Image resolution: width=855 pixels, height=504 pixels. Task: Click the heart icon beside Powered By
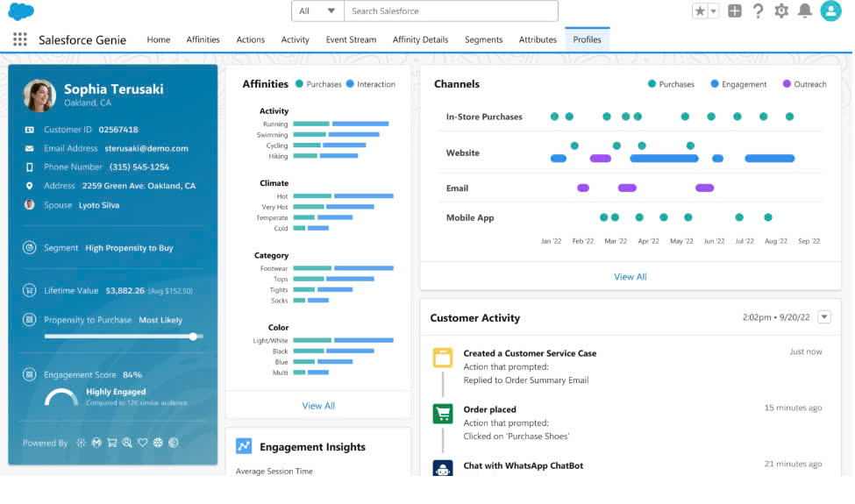tap(142, 444)
